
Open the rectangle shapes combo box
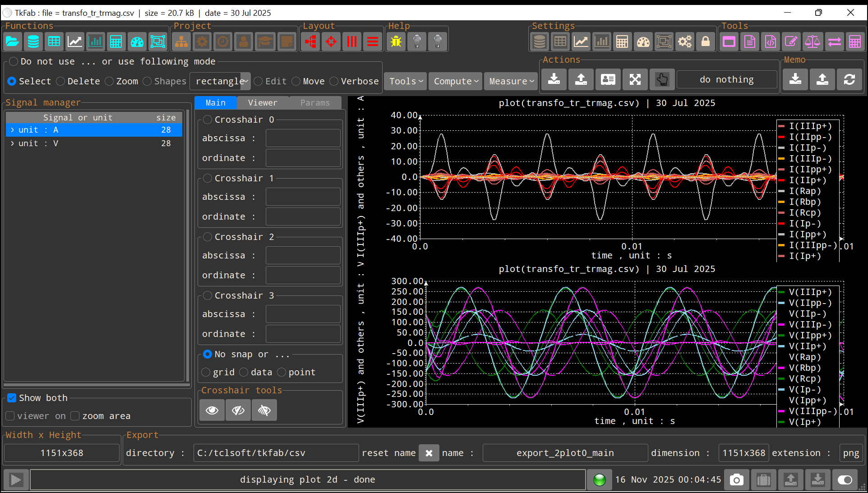pyautogui.click(x=245, y=81)
